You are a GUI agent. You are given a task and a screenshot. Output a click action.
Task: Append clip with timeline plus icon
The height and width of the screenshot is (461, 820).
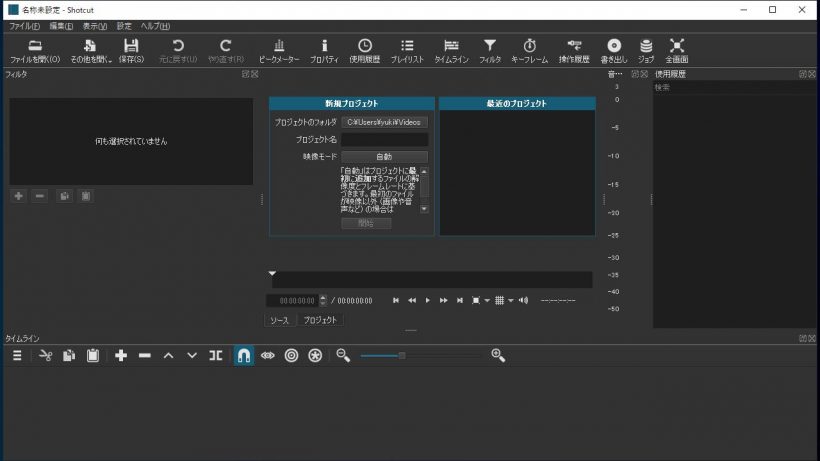121,355
